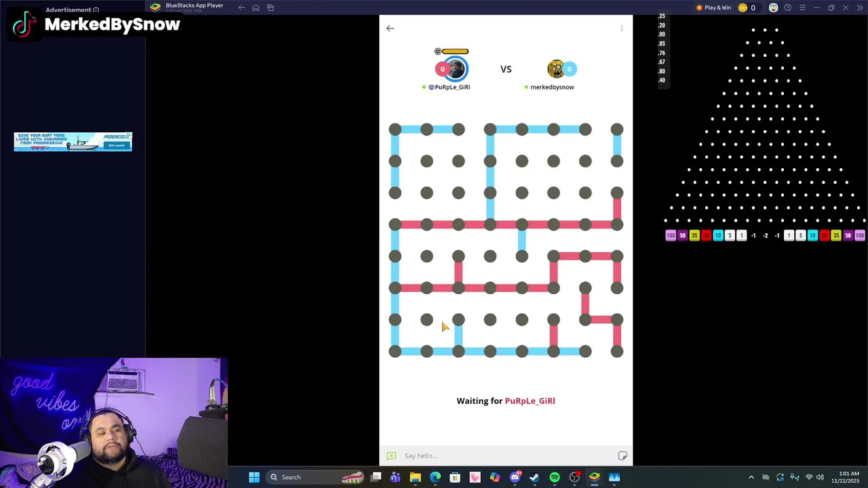Open the chat sticker icon
This screenshot has height=488, width=868.
tap(623, 455)
